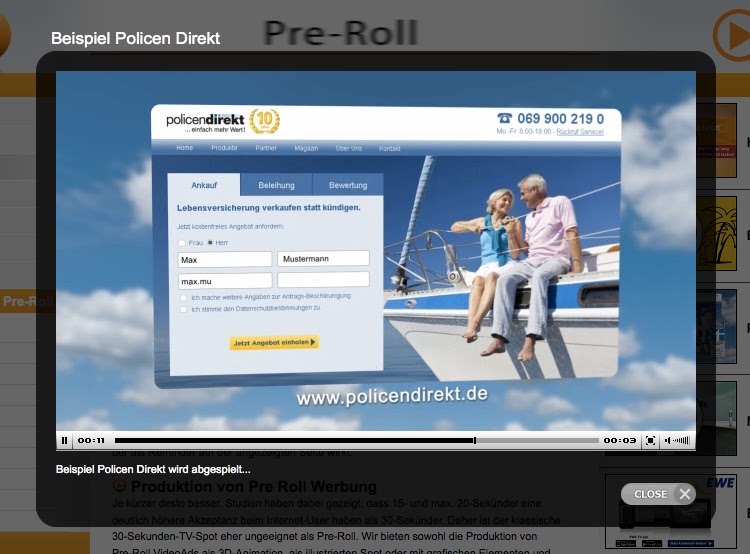750x554 pixels.
Task: Open Home in policendirekt navigation
Action: click(185, 148)
